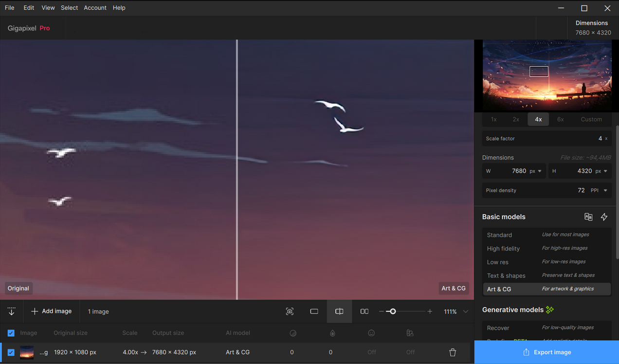Select the 4x scale option
The width and height of the screenshot is (619, 364).
pyautogui.click(x=538, y=119)
